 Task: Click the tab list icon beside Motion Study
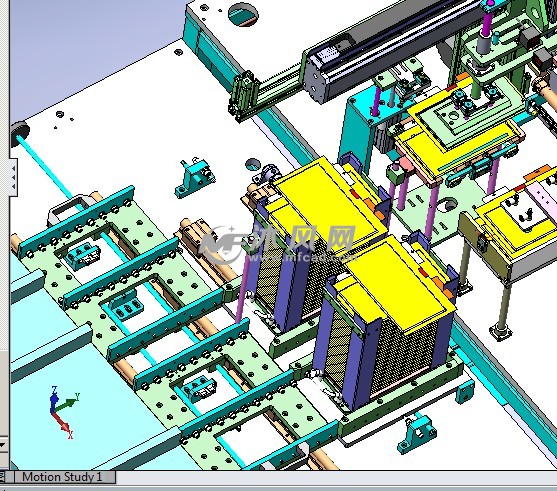coord(3,477)
